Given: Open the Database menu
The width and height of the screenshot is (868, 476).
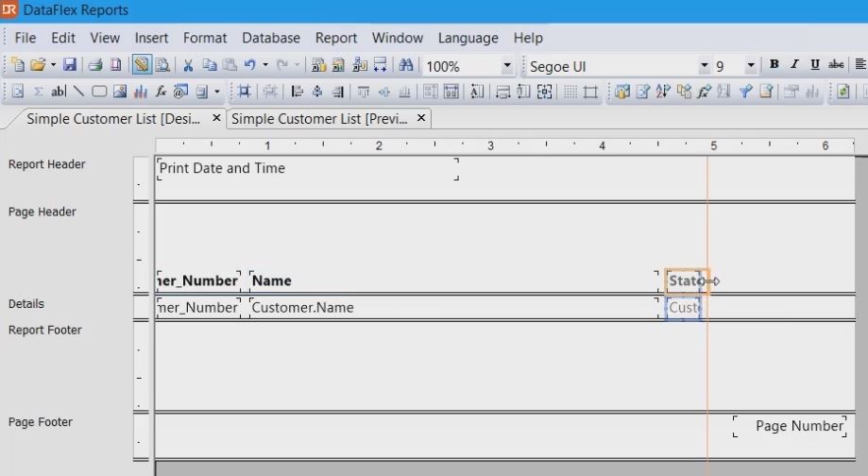Looking at the screenshot, I should tap(270, 38).
